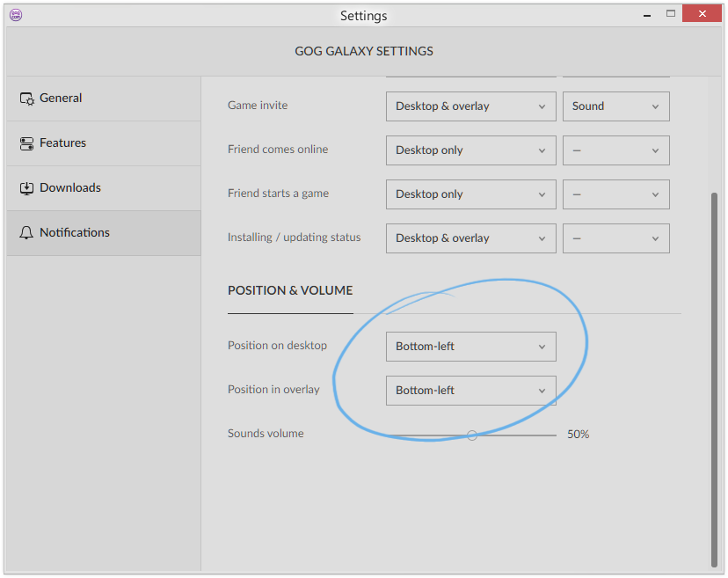
Task: Minimize the Settings window
Action: (x=647, y=14)
